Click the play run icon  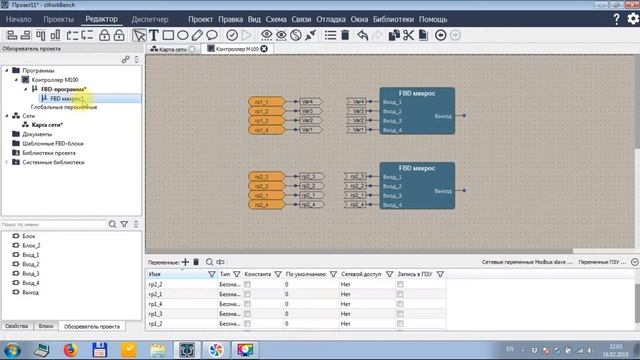coord(247,35)
